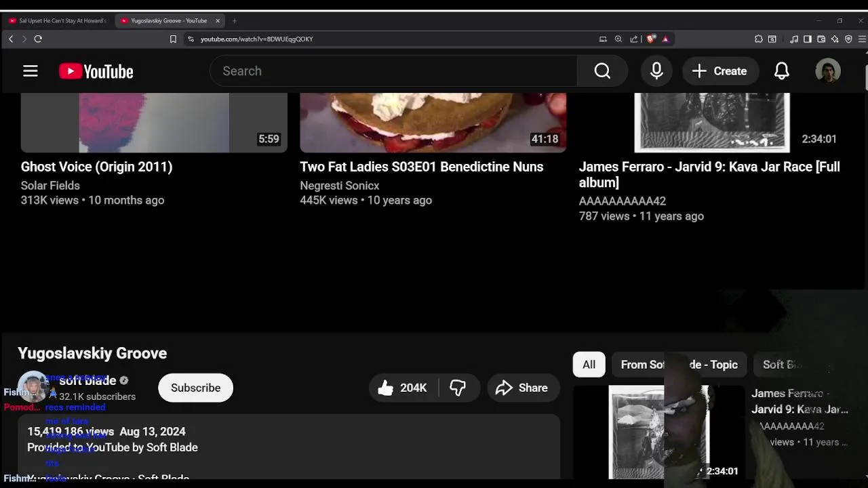Open the Create menu
Screen dimensions: 868x488
(719, 71)
